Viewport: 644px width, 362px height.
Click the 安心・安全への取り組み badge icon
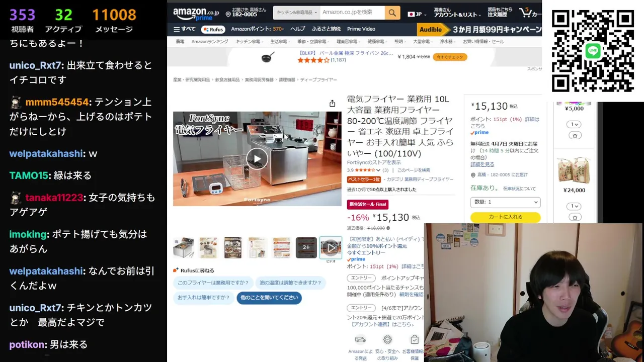(x=387, y=340)
